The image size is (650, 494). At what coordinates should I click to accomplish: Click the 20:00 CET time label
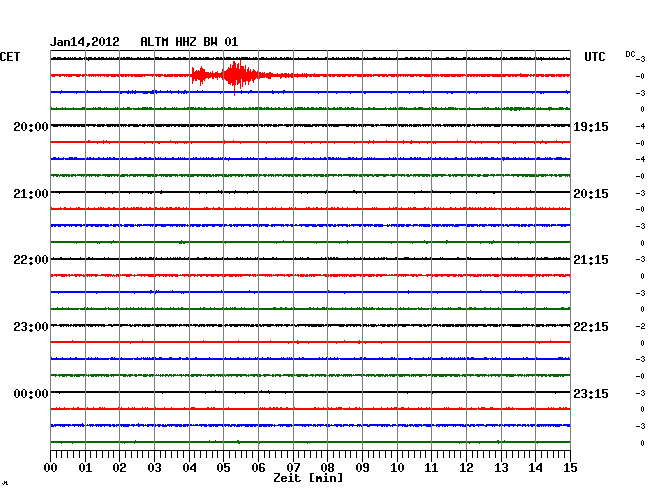pos(31,127)
